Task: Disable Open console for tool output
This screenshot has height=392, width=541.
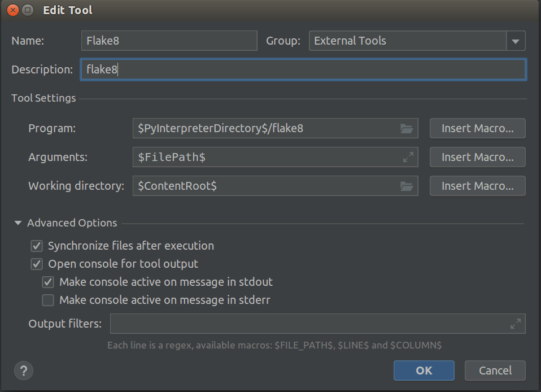Action: point(37,264)
